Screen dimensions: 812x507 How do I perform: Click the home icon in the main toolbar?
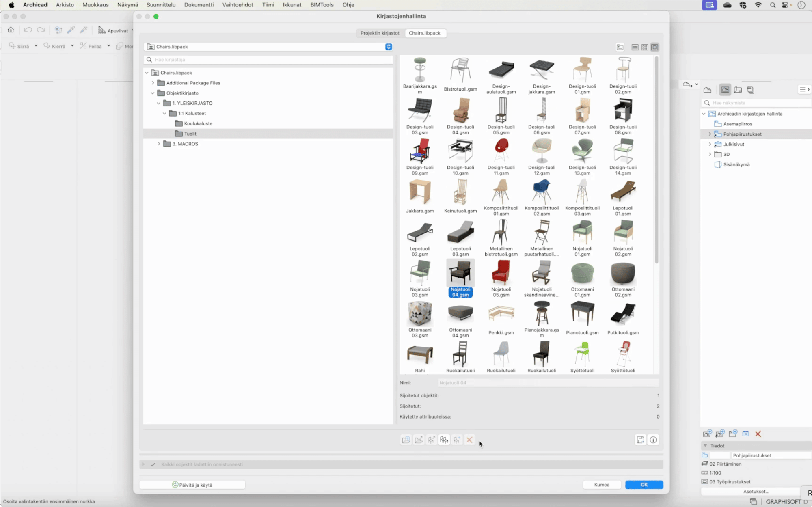(x=11, y=30)
